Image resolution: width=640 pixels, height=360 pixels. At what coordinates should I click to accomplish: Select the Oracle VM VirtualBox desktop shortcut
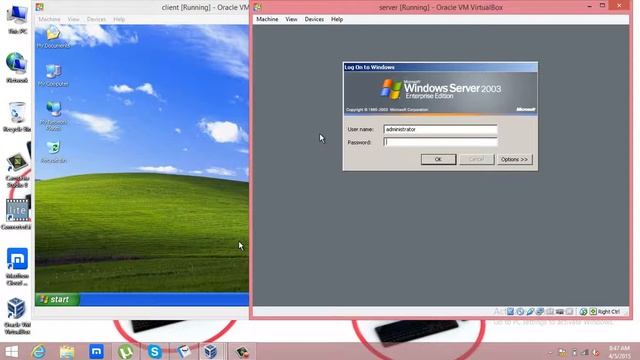[17, 316]
